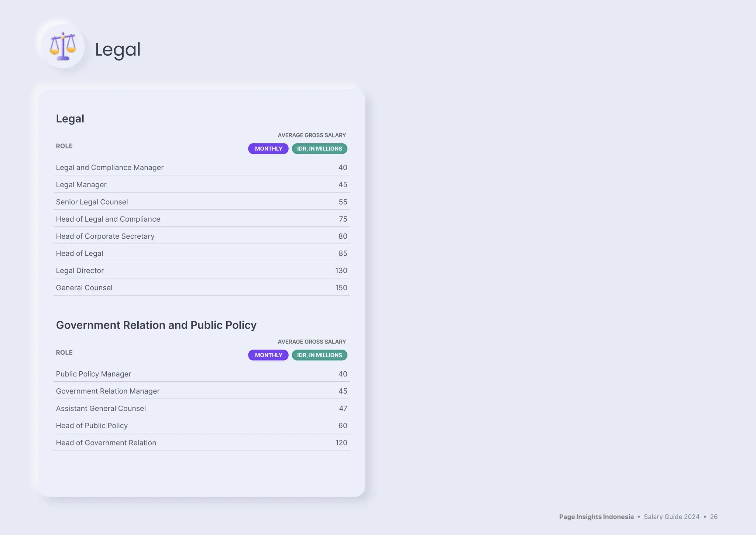The width and height of the screenshot is (756, 535).
Task: Click AVERAGE GROSS SALARY label in the Legal table
Action: 312,135
